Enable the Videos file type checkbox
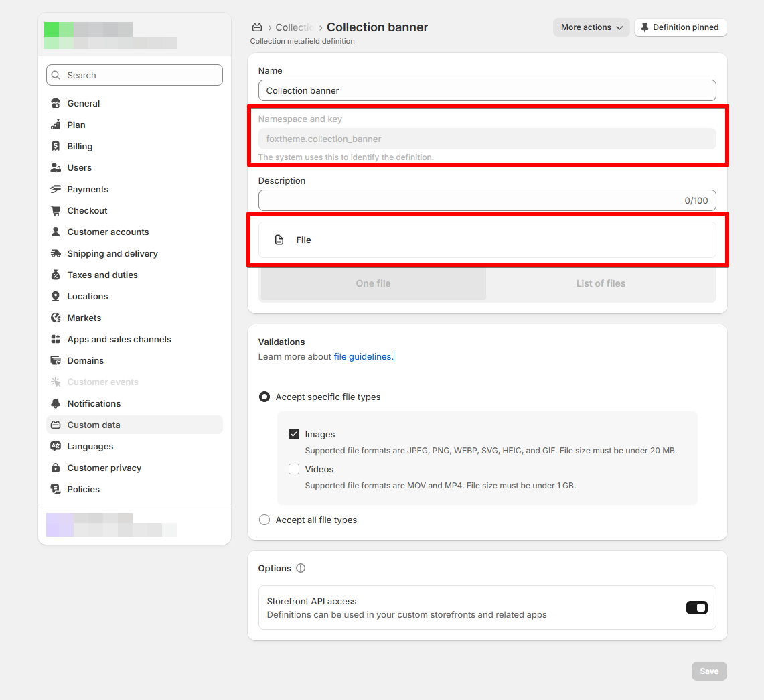 294,469
